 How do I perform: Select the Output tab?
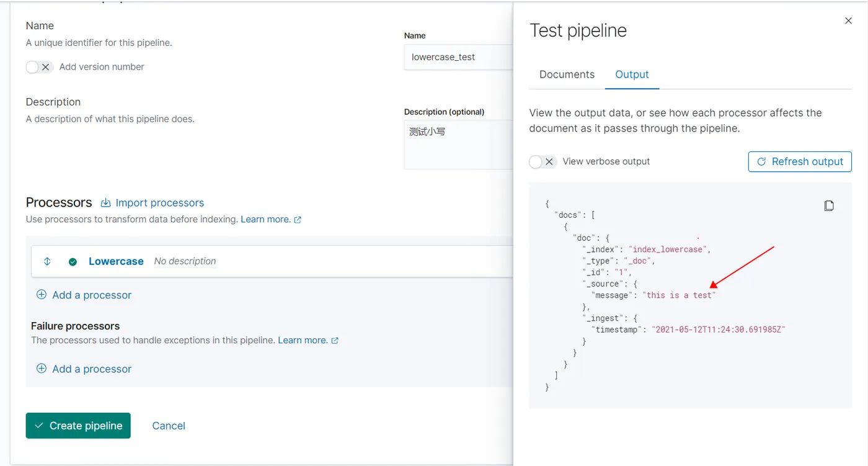pyautogui.click(x=632, y=74)
